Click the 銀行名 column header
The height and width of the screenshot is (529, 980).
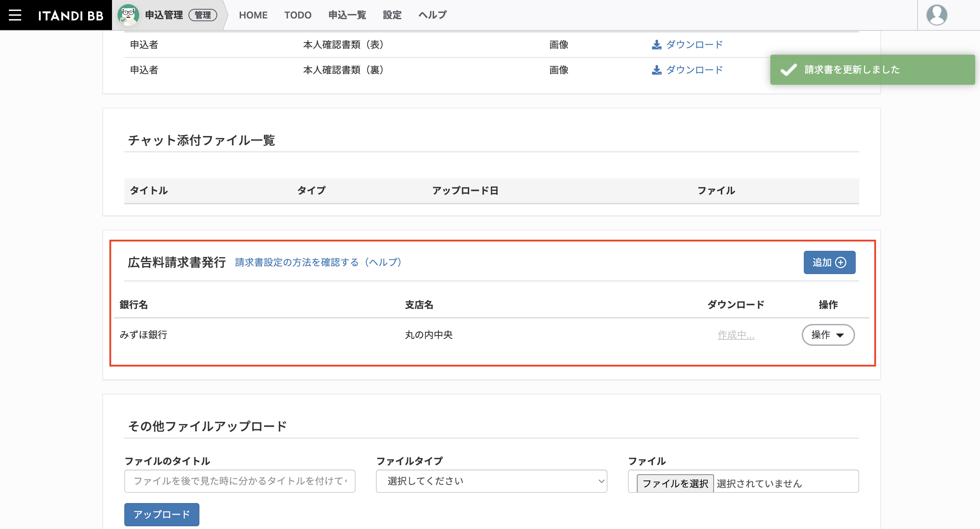[x=134, y=305]
